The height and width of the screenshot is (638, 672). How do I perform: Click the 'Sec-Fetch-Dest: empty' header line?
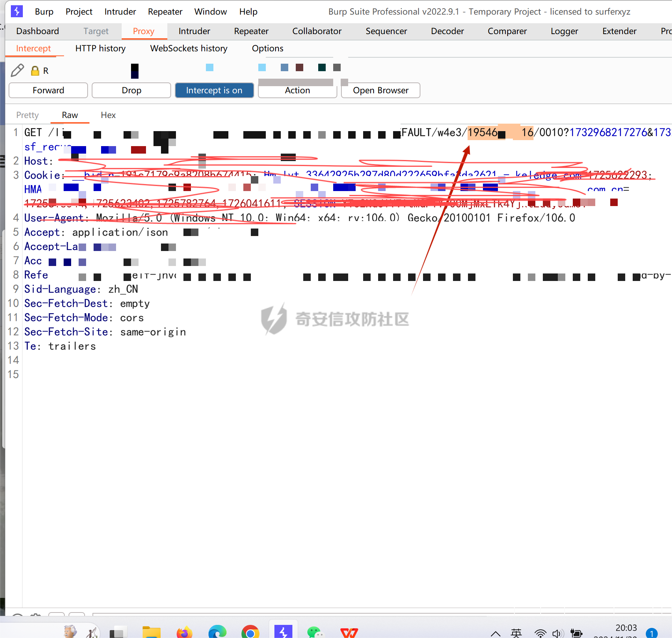pos(87,303)
